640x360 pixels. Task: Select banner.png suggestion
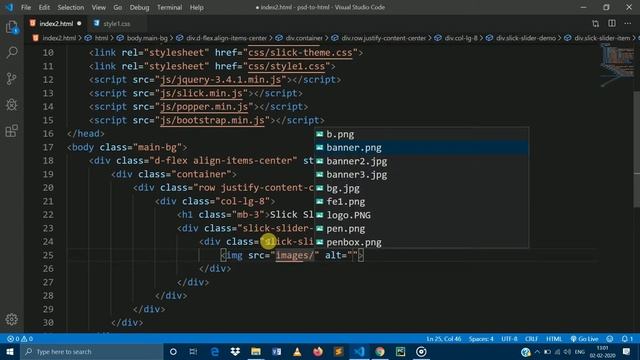pyautogui.click(x=421, y=147)
